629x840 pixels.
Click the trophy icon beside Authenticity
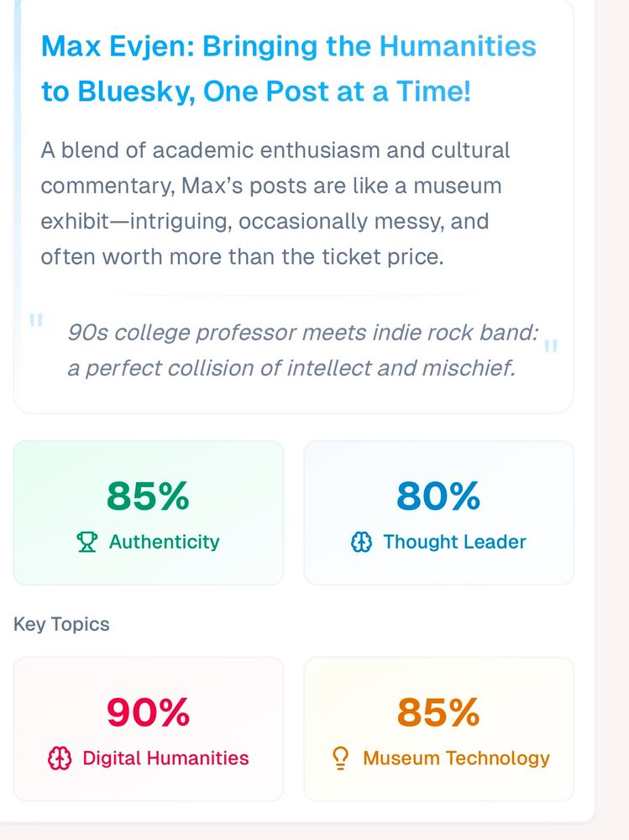[86, 543]
